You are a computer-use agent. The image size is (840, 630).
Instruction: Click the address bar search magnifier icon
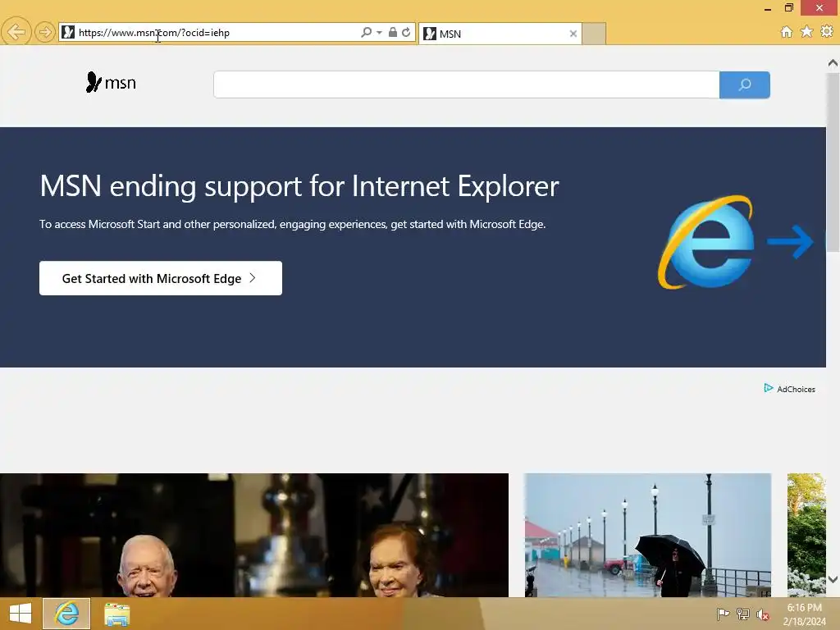[x=366, y=32]
